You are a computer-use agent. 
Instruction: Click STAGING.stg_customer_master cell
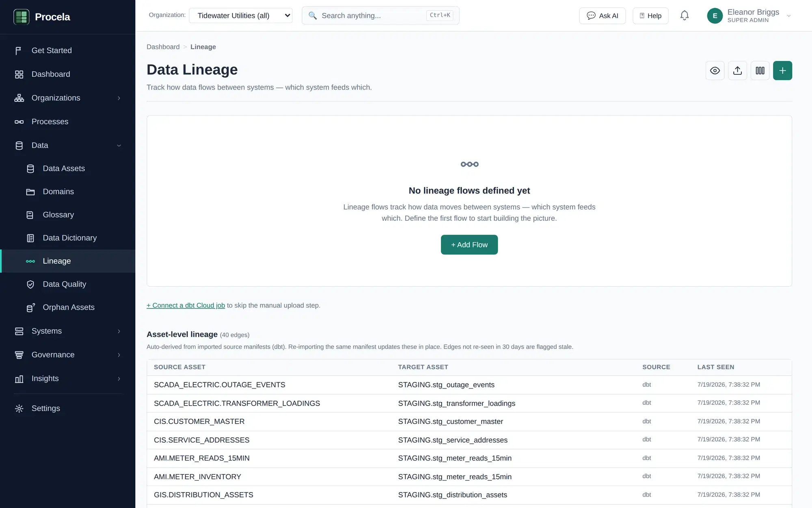tap(450, 421)
